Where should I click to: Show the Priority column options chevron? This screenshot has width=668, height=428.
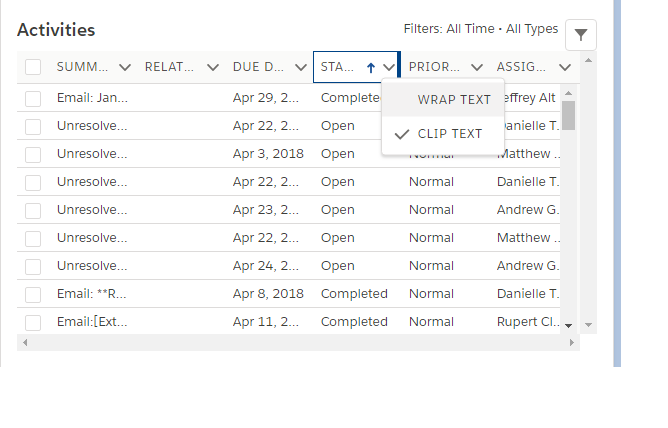[x=477, y=68]
